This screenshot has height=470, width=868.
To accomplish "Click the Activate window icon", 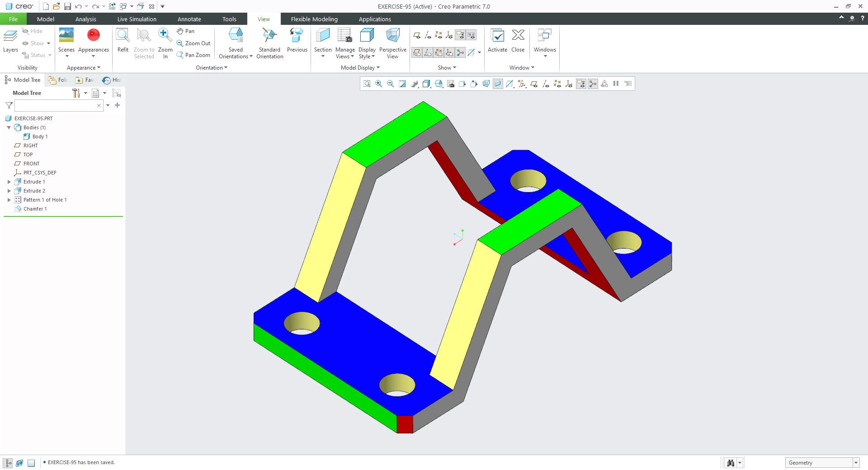I will 497,41.
